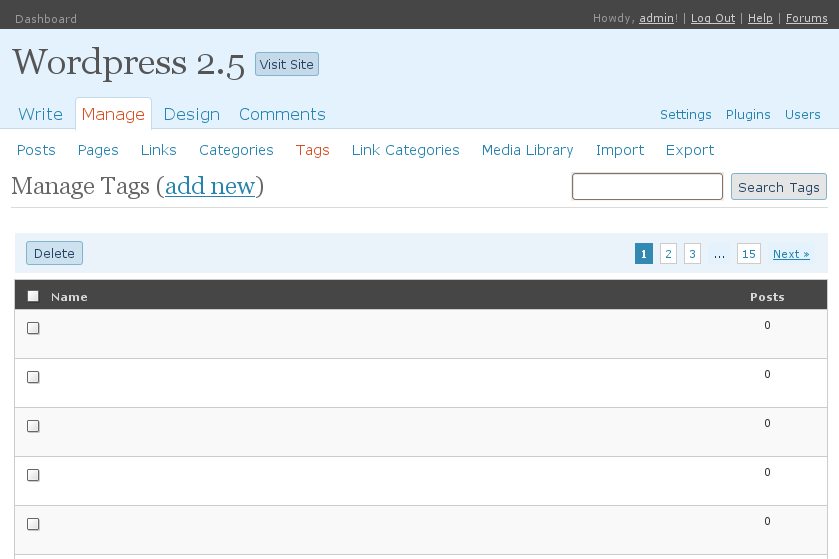
Task: Click the 'add new' tag link
Action: tap(210, 186)
